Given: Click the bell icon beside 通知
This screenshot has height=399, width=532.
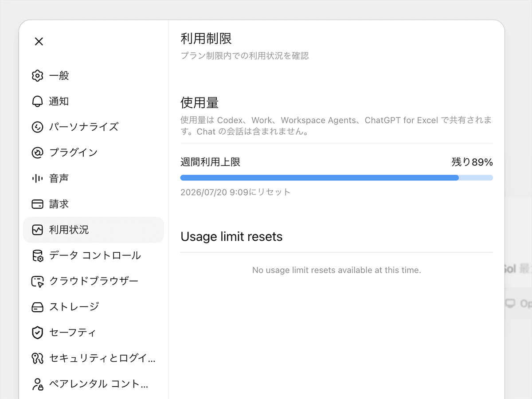Looking at the screenshot, I should tap(38, 101).
